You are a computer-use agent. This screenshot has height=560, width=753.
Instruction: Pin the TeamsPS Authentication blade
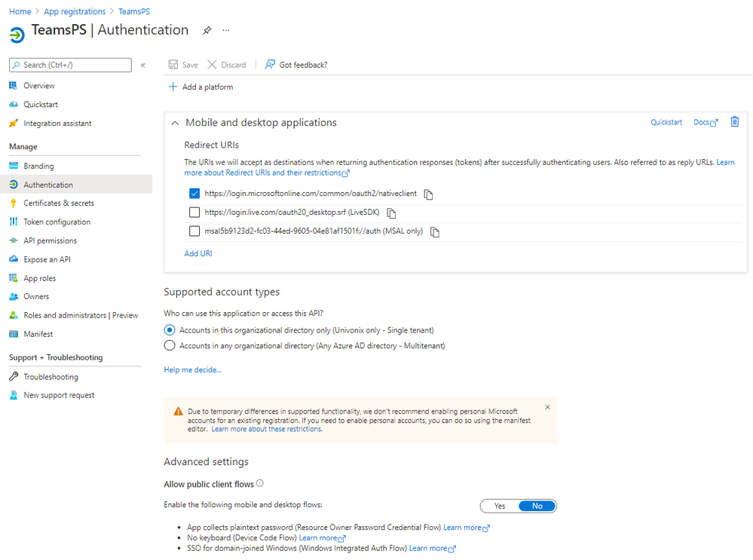pyautogui.click(x=207, y=30)
